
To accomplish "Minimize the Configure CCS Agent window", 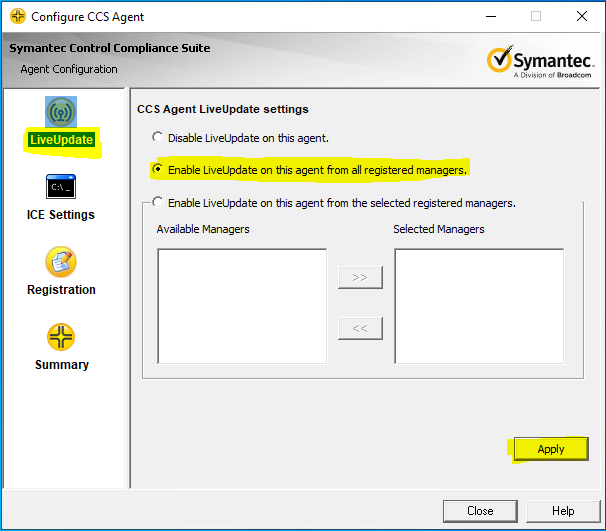I will click(x=491, y=16).
